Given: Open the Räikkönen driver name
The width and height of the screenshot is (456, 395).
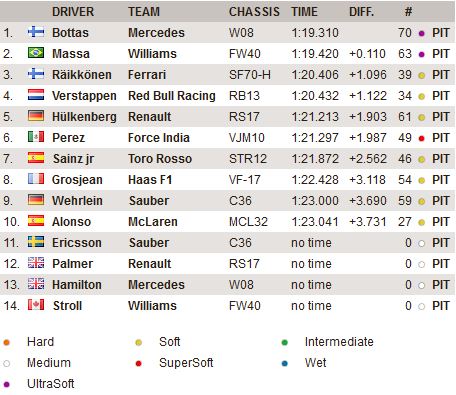Looking at the screenshot, I should pos(82,75).
